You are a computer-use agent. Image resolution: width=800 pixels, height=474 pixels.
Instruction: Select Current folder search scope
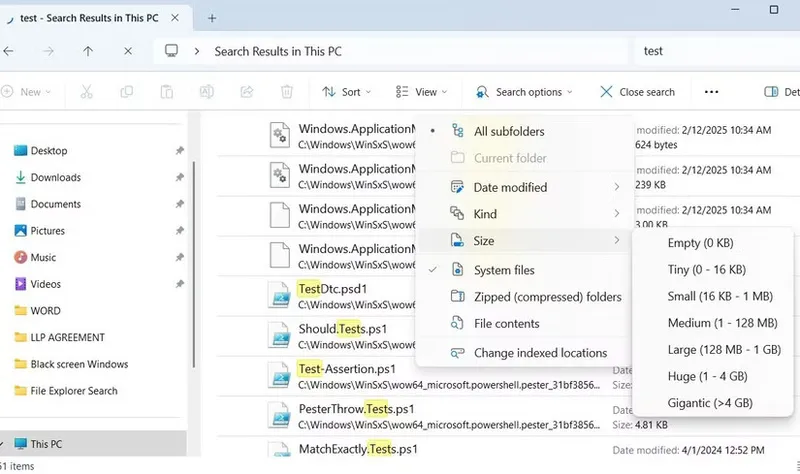(525, 158)
